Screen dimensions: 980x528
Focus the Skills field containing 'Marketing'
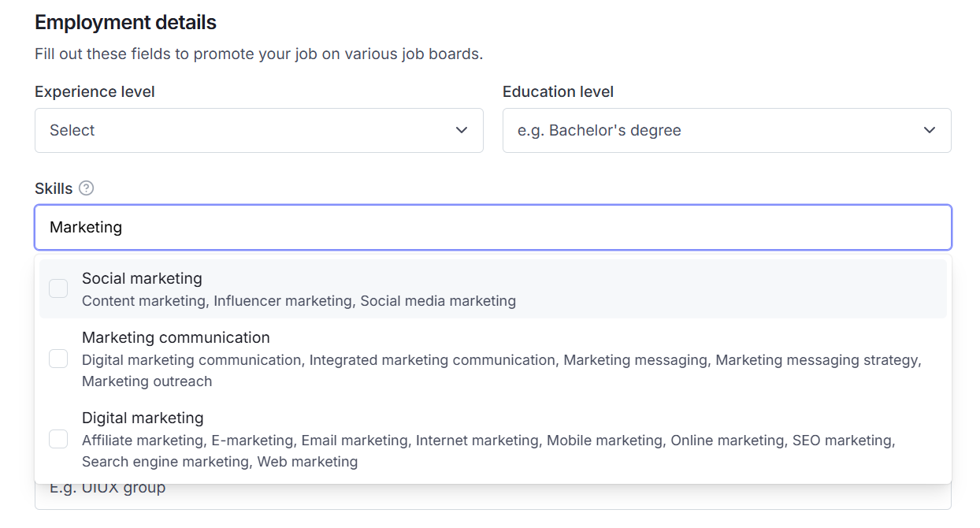click(492, 227)
